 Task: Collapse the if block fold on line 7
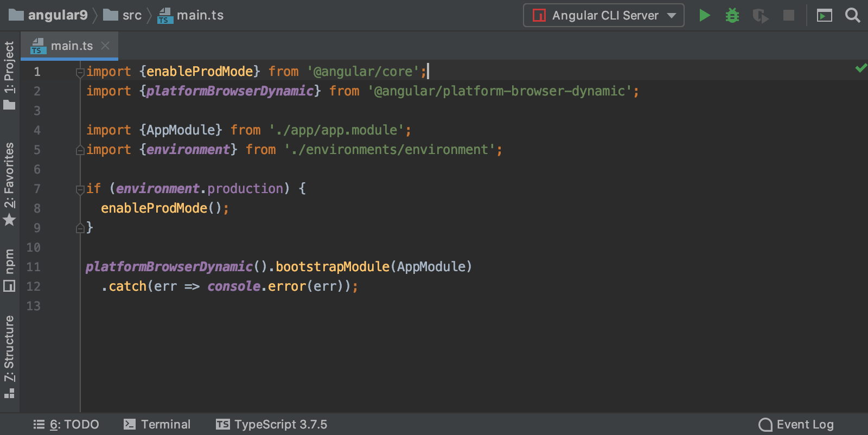(80, 189)
